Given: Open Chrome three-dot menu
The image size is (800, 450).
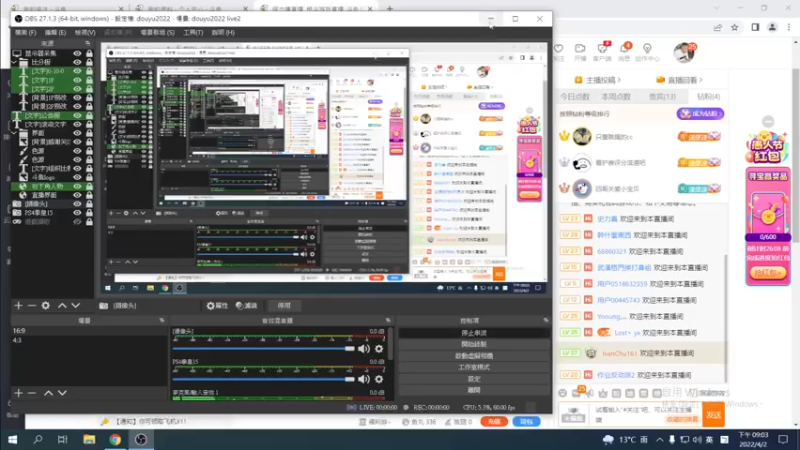Looking at the screenshot, I should coord(789,28).
